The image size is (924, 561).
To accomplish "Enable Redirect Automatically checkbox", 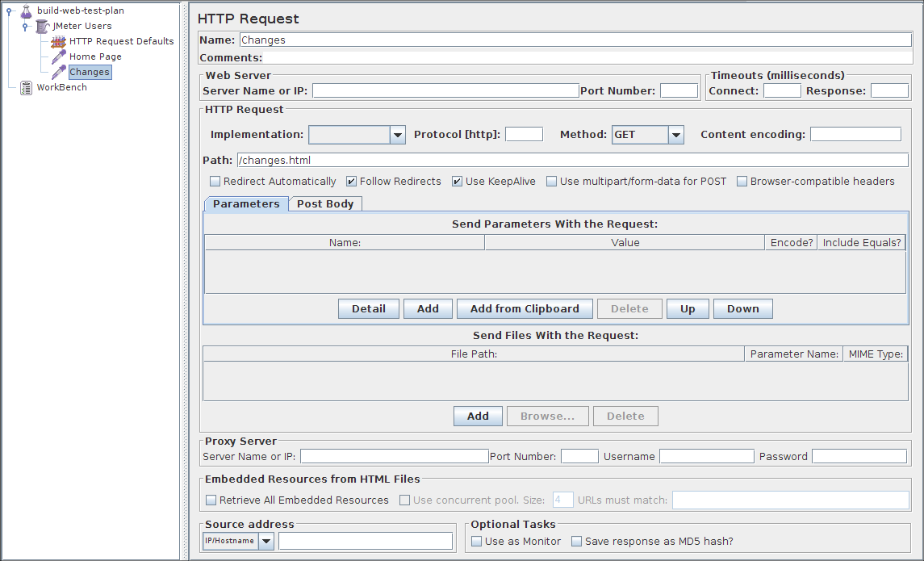I will tap(215, 182).
